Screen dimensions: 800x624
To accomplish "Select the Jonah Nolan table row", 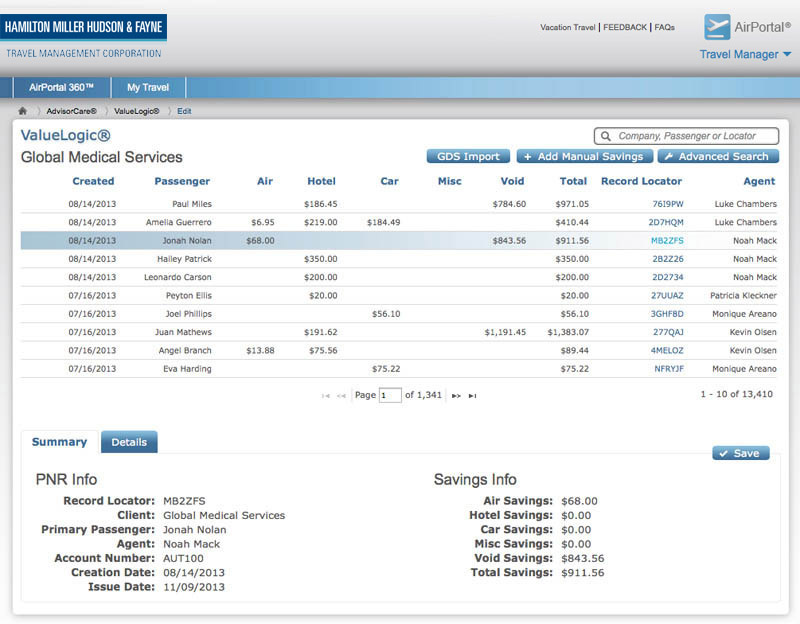I will tap(399, 241).
